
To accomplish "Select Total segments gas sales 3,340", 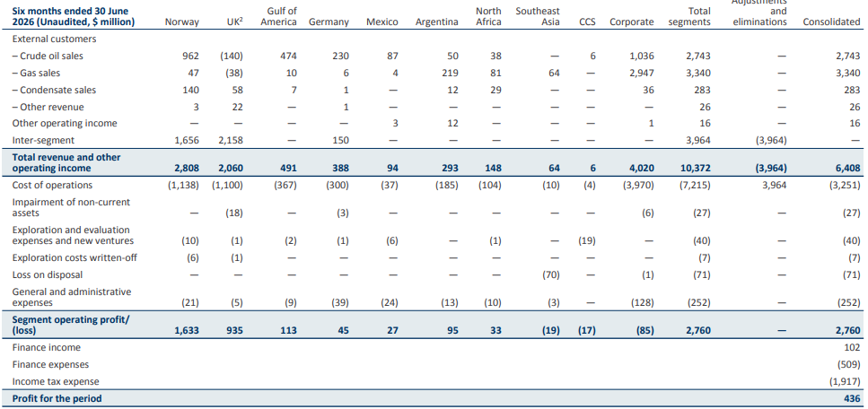I will pos(698,73).
